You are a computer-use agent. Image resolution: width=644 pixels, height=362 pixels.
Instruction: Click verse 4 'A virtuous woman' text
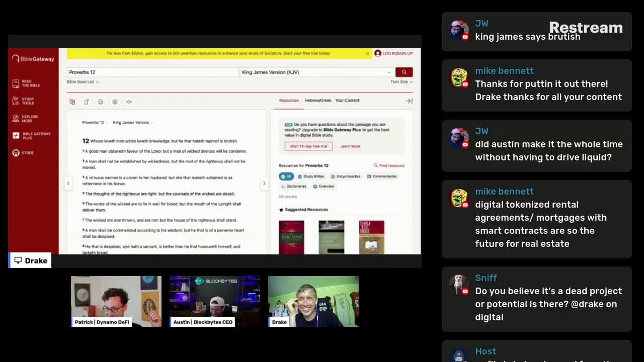coord(157,180)
